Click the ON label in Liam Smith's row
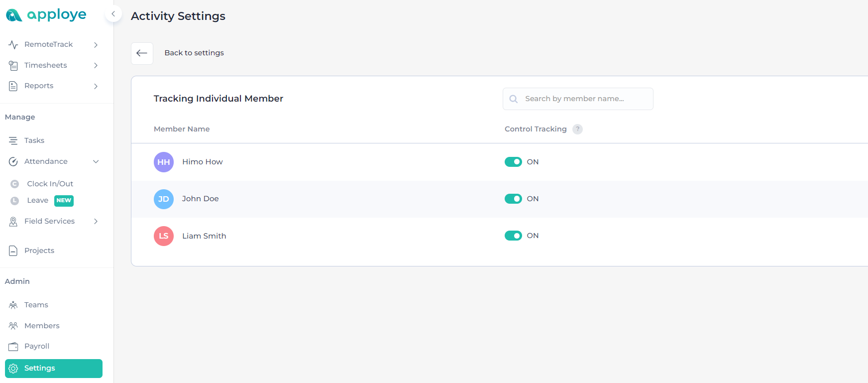The height and width of the screenshot is (383, 868). coord(533,236)
